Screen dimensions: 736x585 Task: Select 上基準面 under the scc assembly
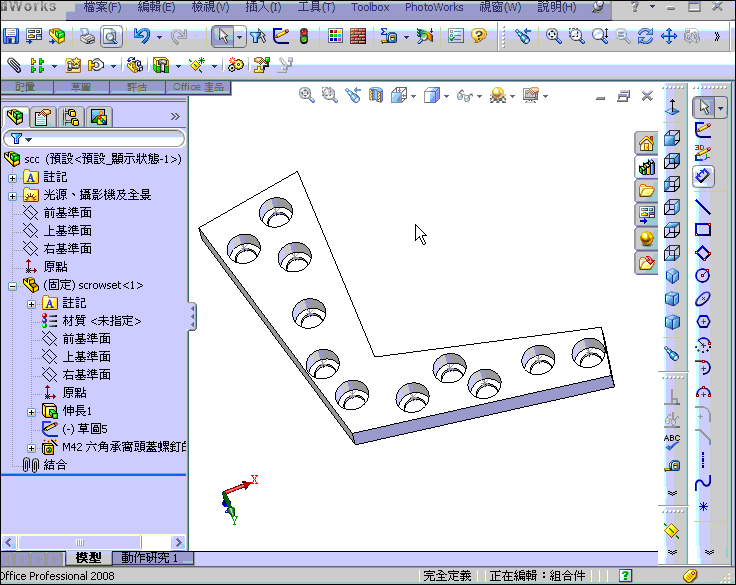click(x=68, y=231)
